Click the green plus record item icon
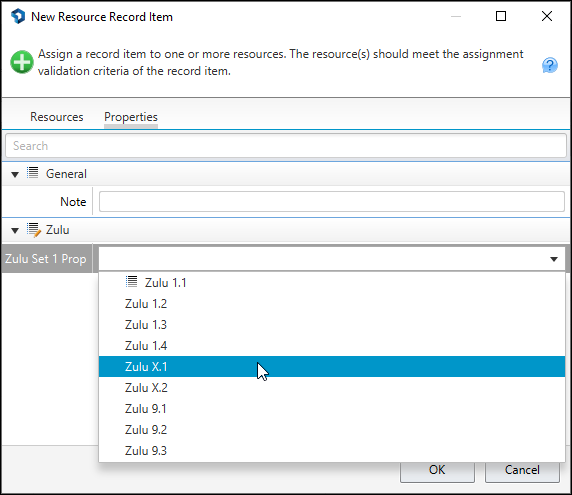This screenshot has height=495, width=572. pyautogui.click(x=22, y=62)
